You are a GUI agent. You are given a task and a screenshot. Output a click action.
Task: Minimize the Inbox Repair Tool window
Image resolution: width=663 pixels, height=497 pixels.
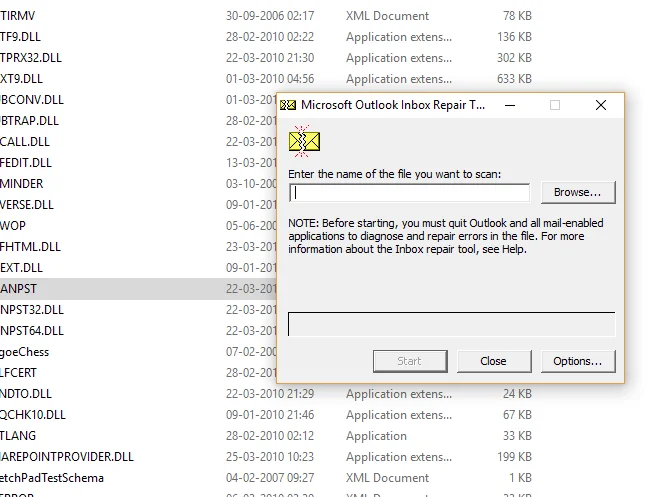click(x=510, y=105)
